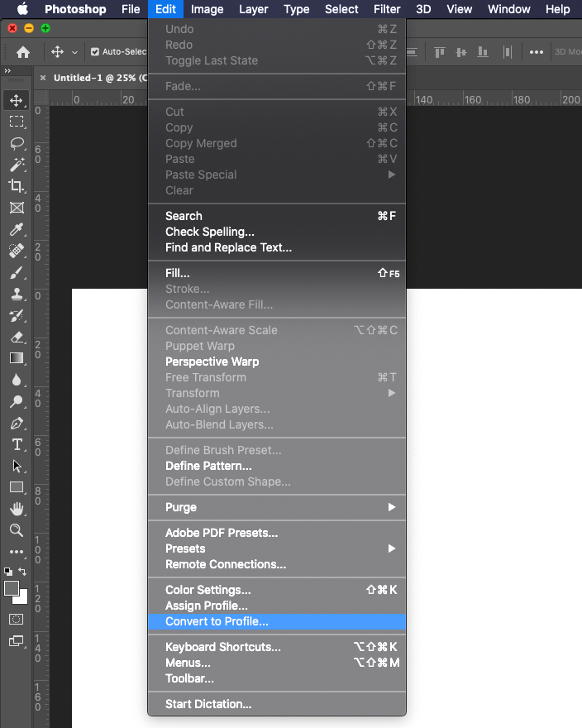582x728 pixels.
Task: Open Keyboard Shortcuts from Edit menu
Action: [277, 647]
